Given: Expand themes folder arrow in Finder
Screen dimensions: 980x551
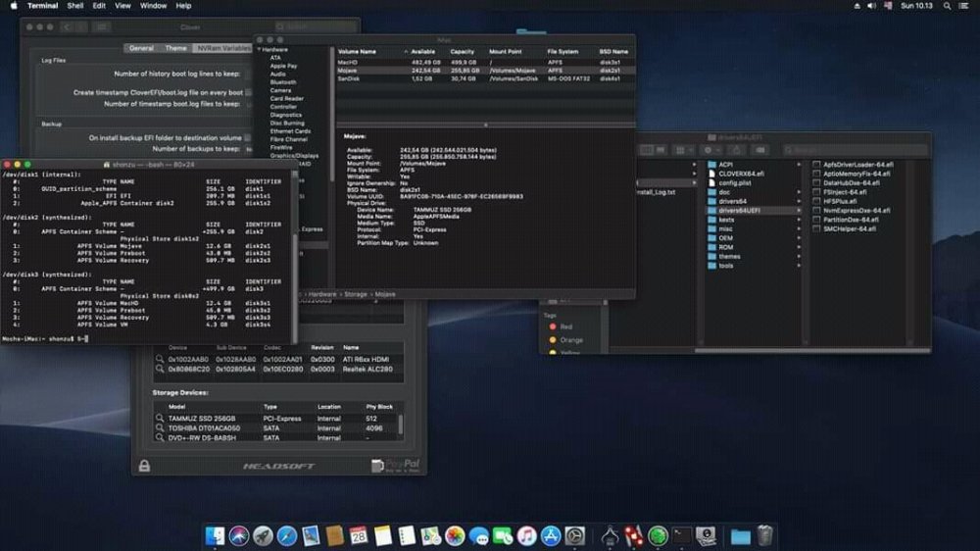Looking at the screenshot, I should (799, 257).
